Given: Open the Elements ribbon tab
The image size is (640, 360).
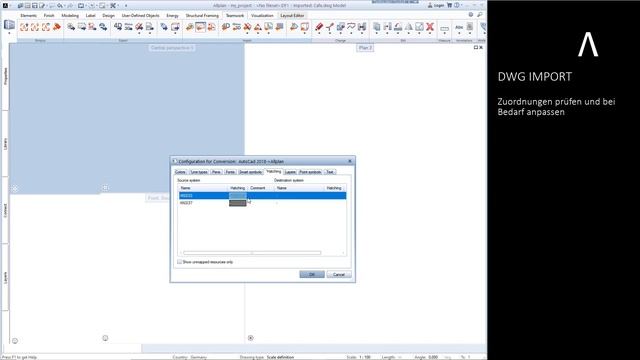Looking at the screenshot, I should coord(29,16).
